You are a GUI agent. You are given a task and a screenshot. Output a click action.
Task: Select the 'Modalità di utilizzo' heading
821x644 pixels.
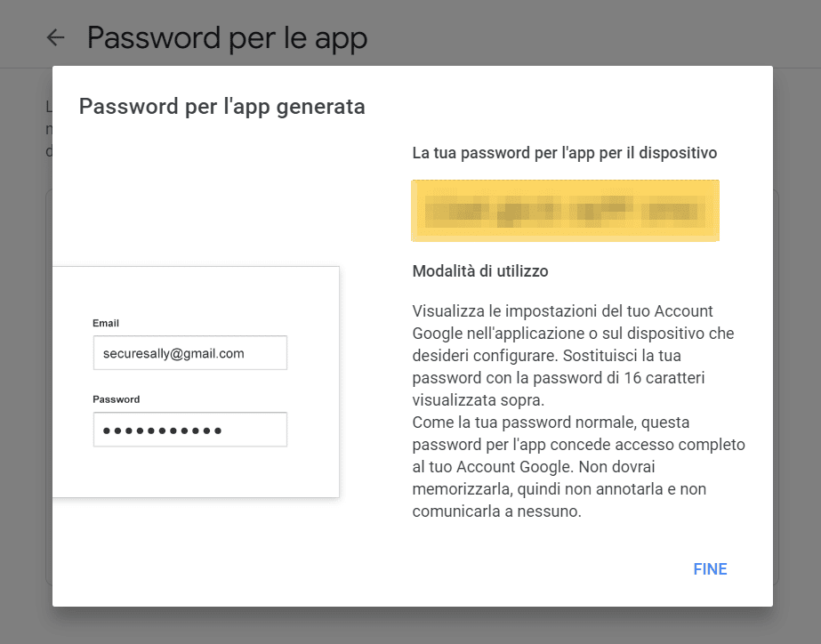click(480, 271)
